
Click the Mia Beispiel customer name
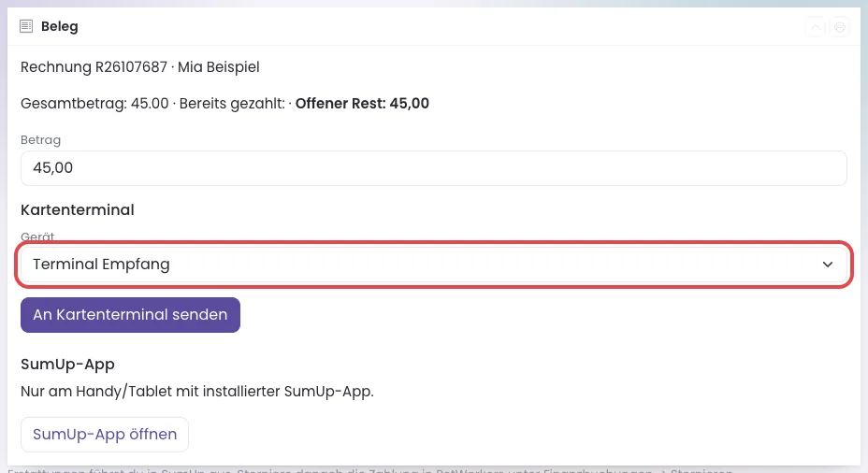click(218, 67)
